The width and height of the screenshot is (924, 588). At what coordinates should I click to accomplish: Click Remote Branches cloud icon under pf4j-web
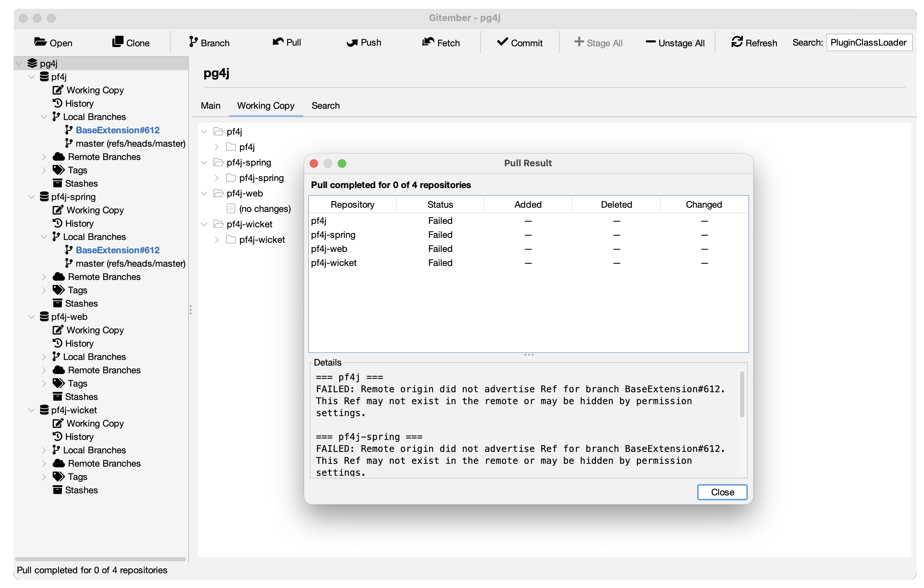(x=59, y=370)
